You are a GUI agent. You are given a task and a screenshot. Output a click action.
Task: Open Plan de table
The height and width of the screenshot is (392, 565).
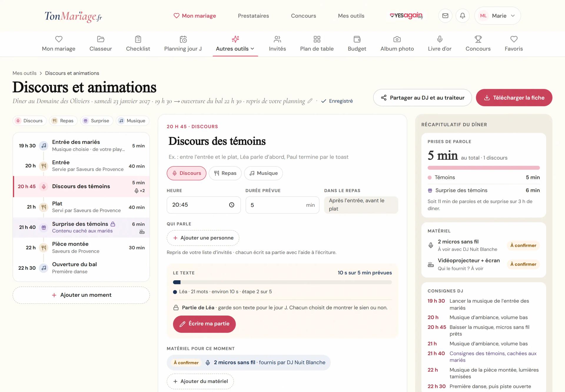(x=317, y=44)
